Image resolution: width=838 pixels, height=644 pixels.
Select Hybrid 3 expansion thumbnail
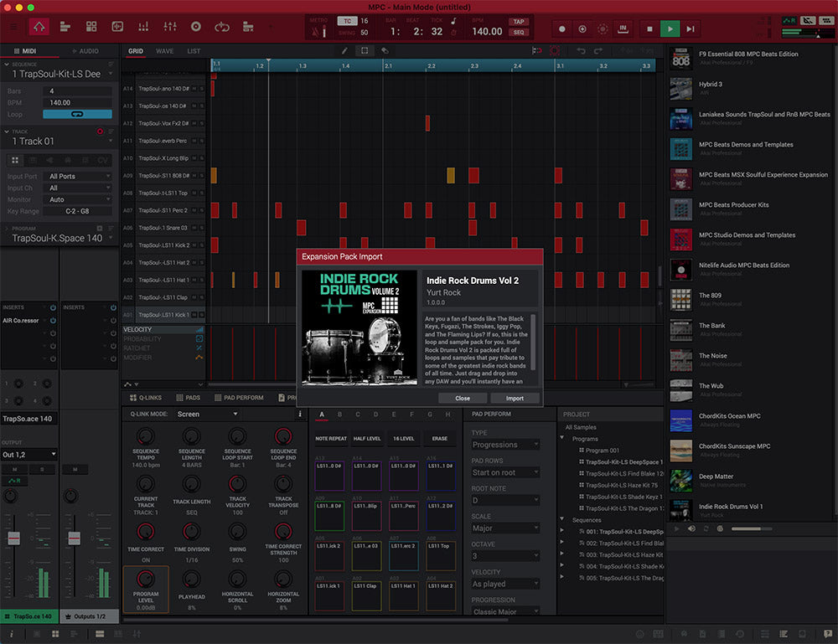pyautogui.click(x=680, y=88)
